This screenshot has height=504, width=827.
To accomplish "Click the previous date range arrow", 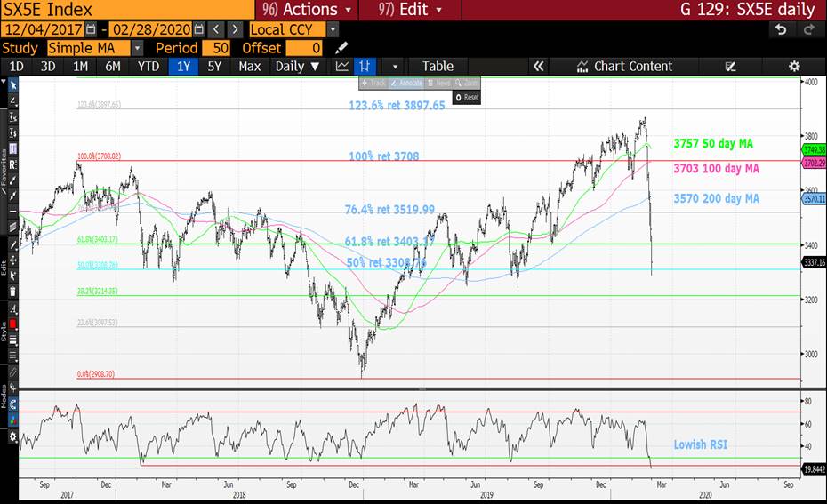I will tap(216, 29).
